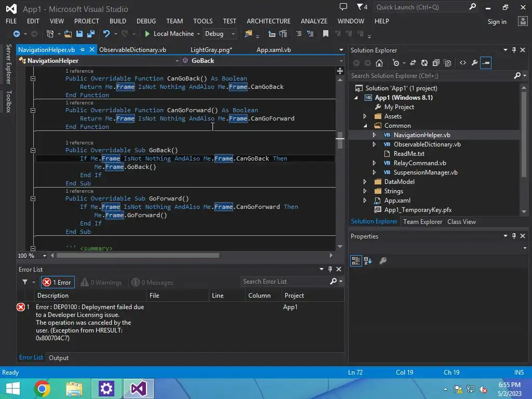Image resolution: width=532 pixels, height=399 pixels.
Task: Toggle the 0 Warnings filter button
Action: 101,282
